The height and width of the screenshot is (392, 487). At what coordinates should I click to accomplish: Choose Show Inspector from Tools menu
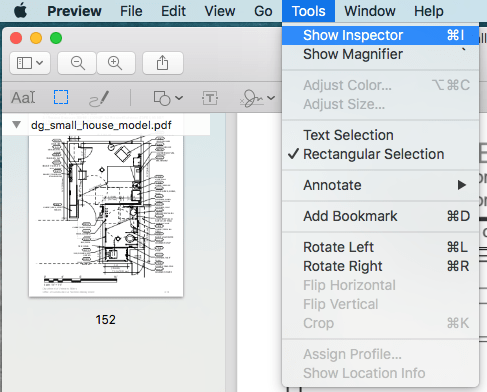coord(380,35)
